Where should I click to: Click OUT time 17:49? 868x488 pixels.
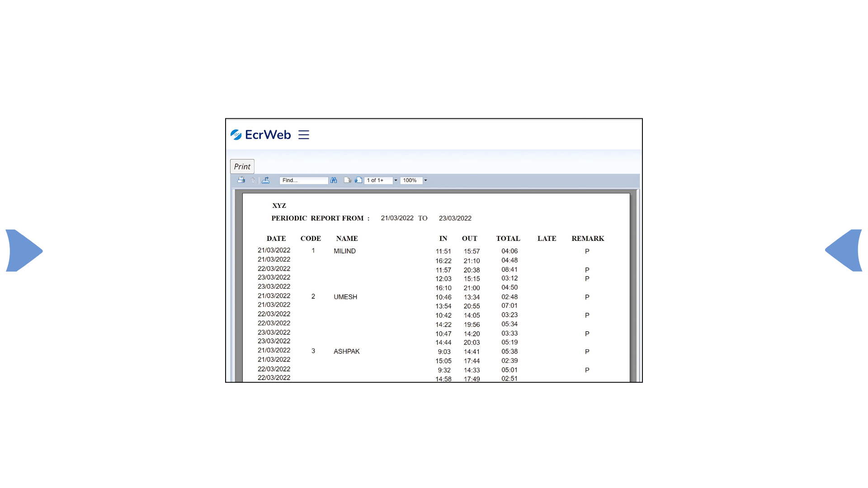[472, 379]
